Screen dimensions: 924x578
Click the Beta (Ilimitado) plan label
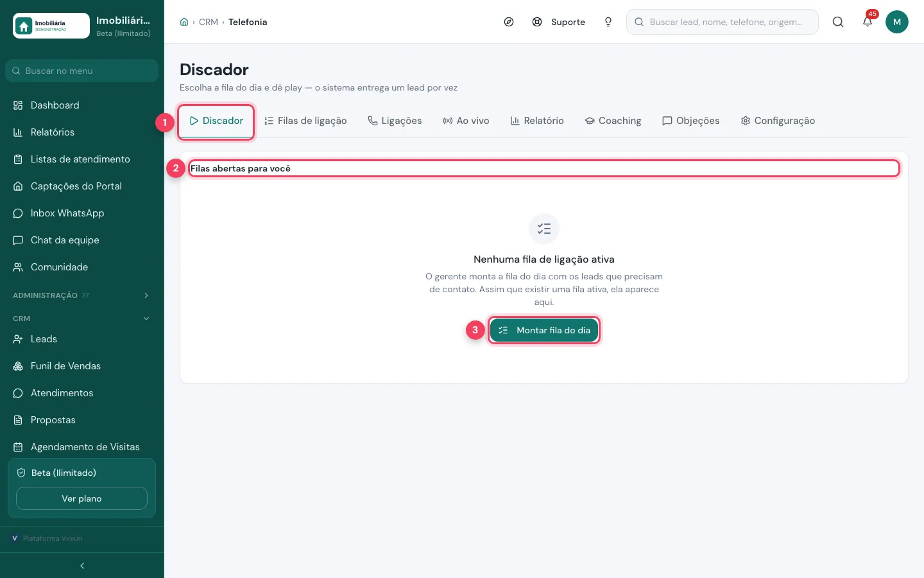pos(64,473)
